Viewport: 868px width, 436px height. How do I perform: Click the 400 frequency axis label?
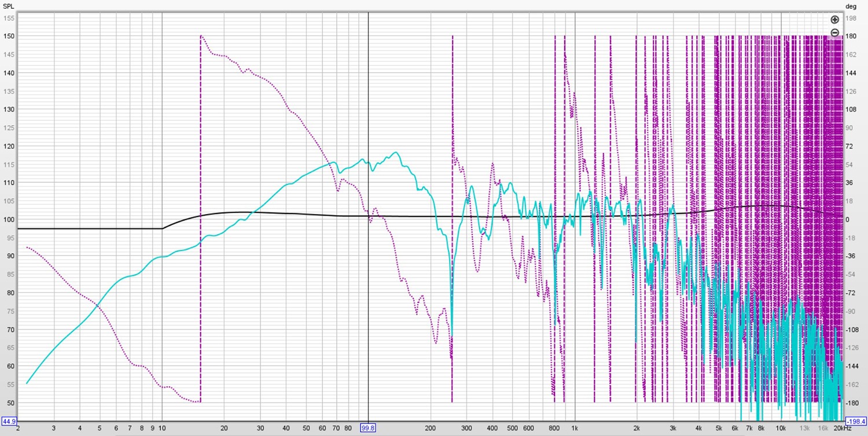tap(492, 428)
